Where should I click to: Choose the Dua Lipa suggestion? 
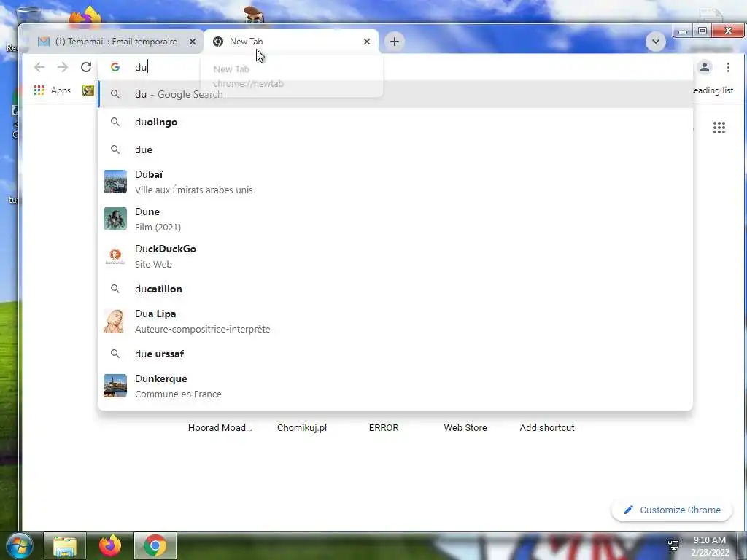(395, 321)
